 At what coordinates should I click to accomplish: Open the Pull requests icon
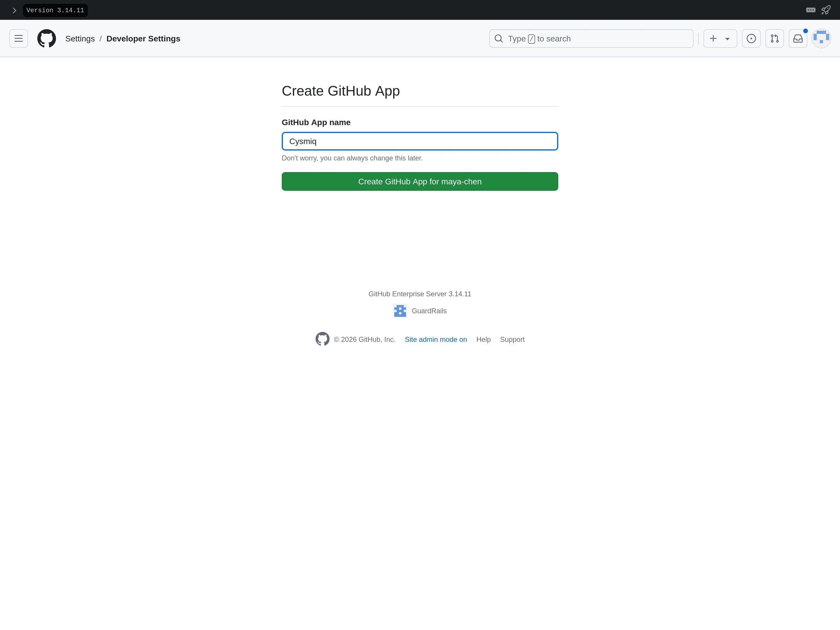pos(775,38)
